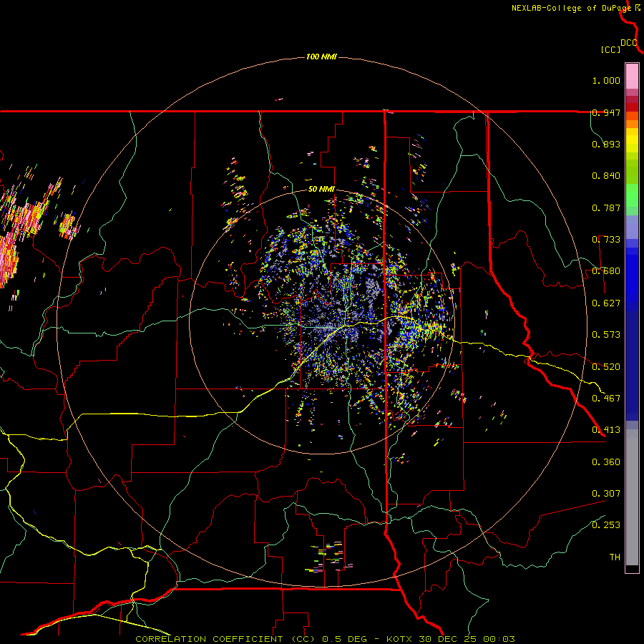Click the 0.787 legend value
This screenshot has width=644, height=644.
click(x=606, y=208)
